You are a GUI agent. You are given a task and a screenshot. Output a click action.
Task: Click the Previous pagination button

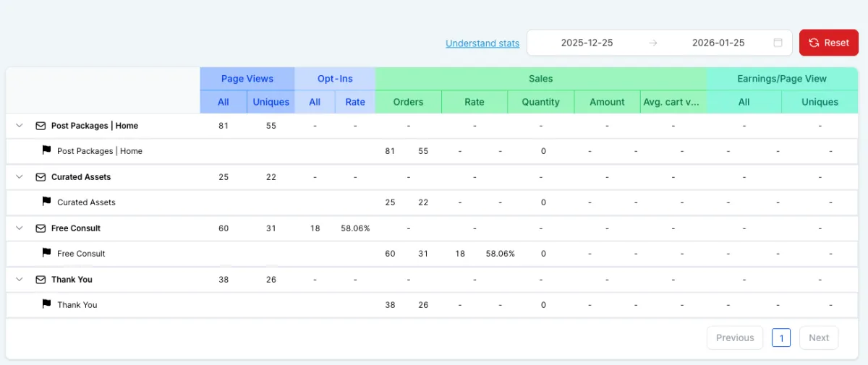[735, 338]
